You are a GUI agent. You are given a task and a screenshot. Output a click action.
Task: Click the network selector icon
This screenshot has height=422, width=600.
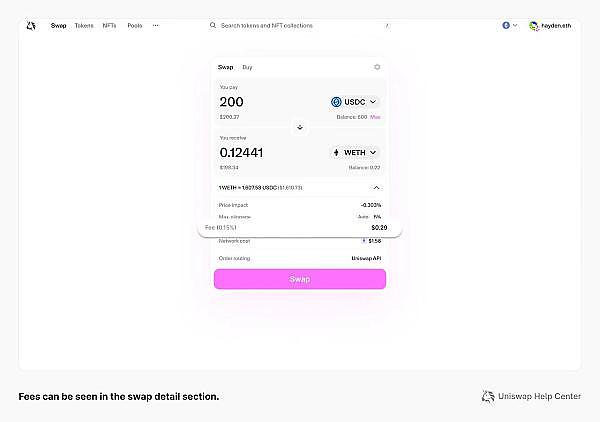(x=506, y=25)
